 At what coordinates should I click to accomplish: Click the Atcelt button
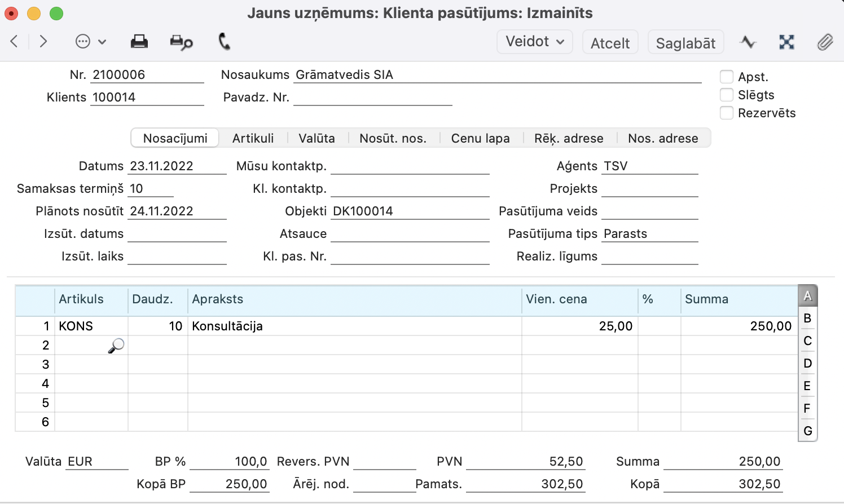click(610, 43)
